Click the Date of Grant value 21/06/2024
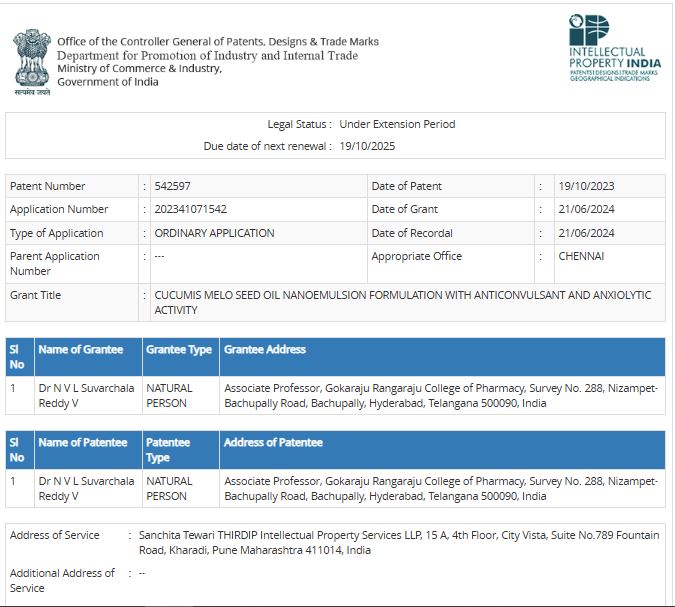This screenshot has height=607, width=675. click(586, 210)
